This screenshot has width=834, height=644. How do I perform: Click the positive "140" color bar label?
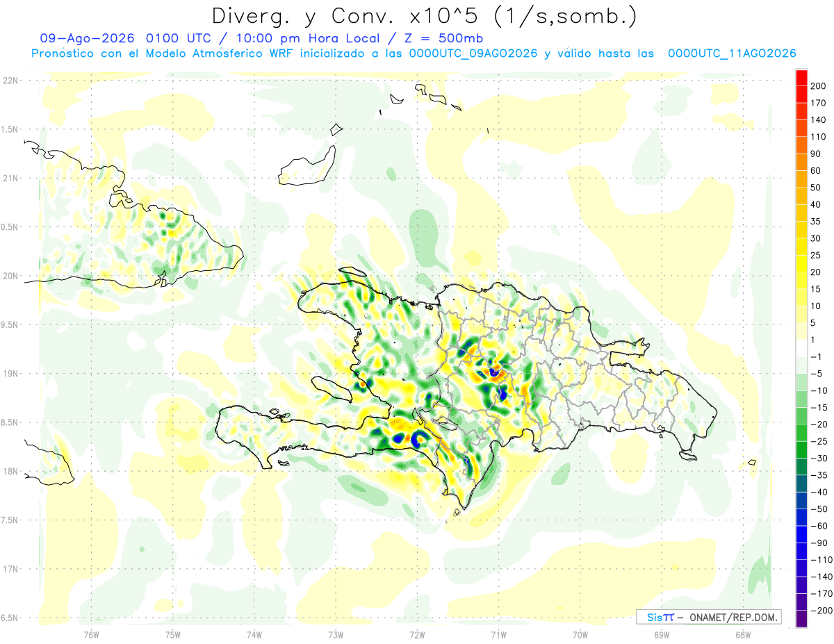(x=818, y=120)
